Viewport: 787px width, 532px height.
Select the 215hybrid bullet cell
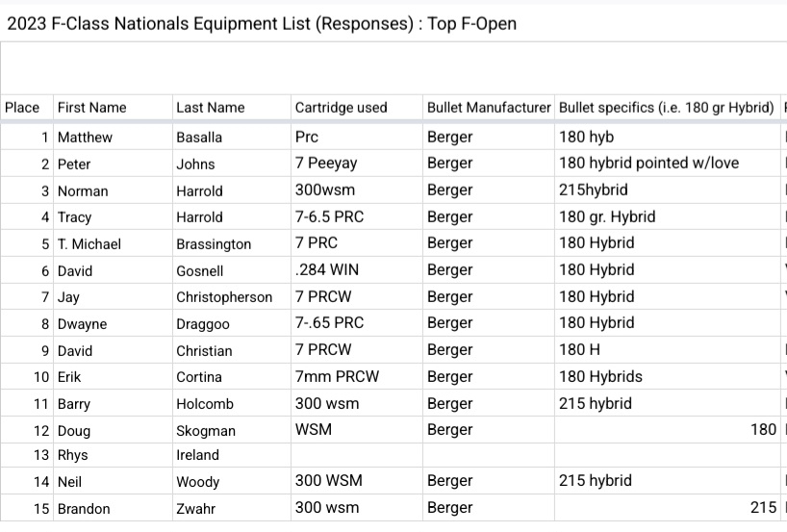593,190
